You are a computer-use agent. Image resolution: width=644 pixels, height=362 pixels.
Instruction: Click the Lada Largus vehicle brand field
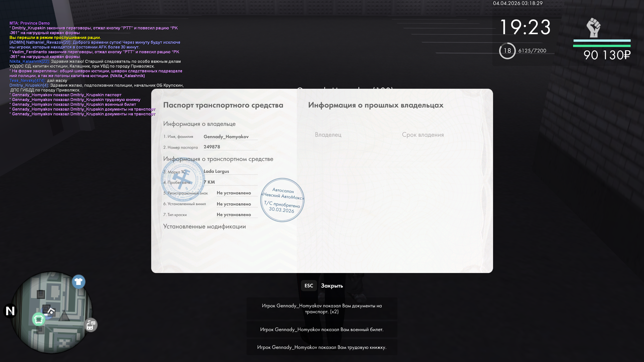pos(216,171)
